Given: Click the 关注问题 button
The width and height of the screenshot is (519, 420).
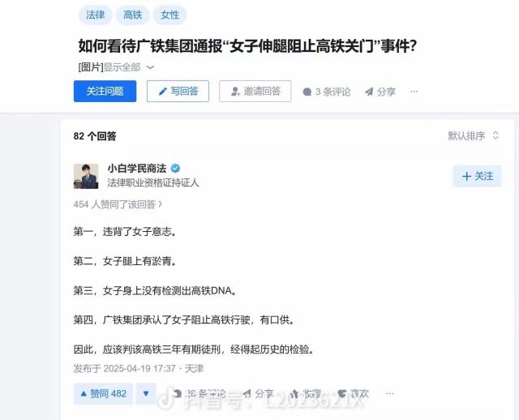Looking at the screenshot, I should click(x=105, y=91).
